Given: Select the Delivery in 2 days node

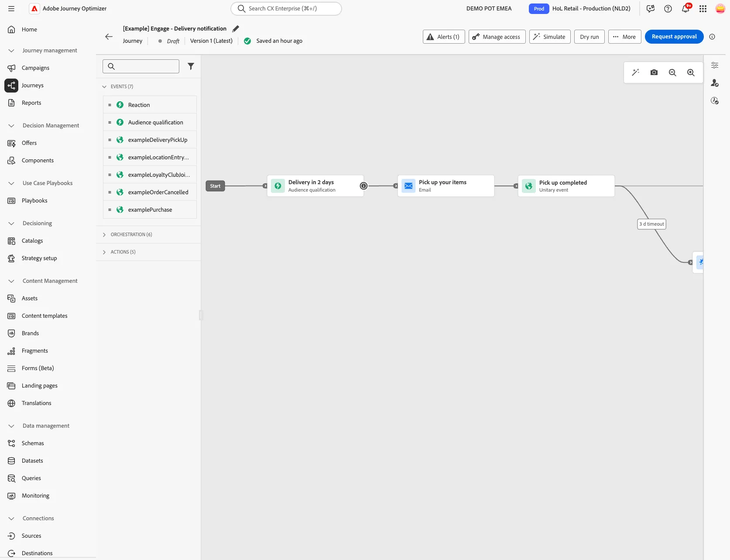Looking at the screenshot, I should pos(315,186).
